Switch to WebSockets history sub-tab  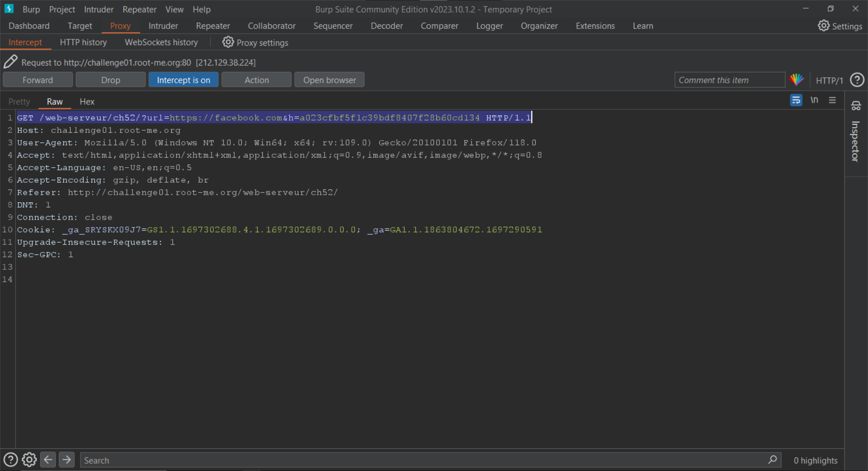point(161,42)
